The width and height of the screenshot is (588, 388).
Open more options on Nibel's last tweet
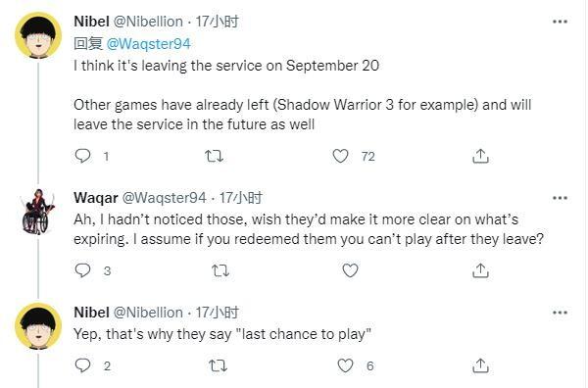tap(560, 313)
